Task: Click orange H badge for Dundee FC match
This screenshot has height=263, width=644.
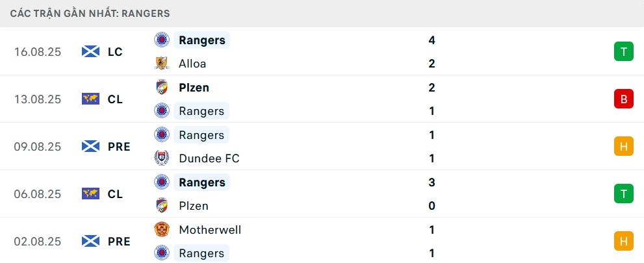Action: (x=623, y=147)
